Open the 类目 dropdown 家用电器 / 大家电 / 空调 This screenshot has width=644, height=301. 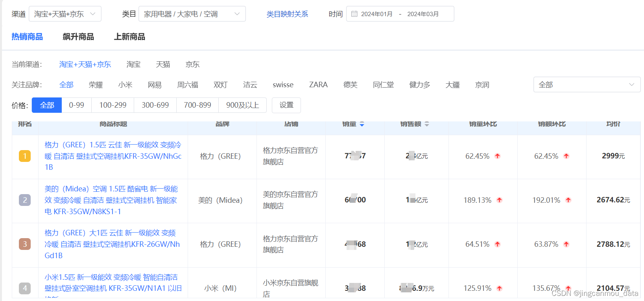coord(192,14)
